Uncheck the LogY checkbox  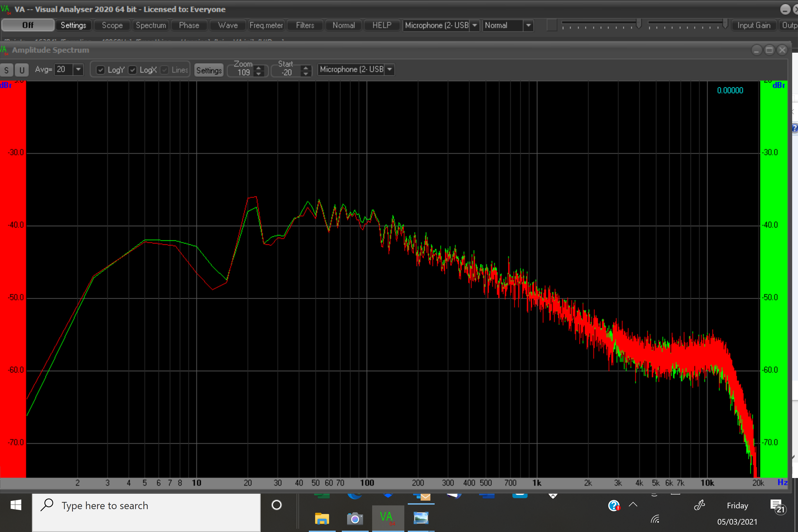101,70
